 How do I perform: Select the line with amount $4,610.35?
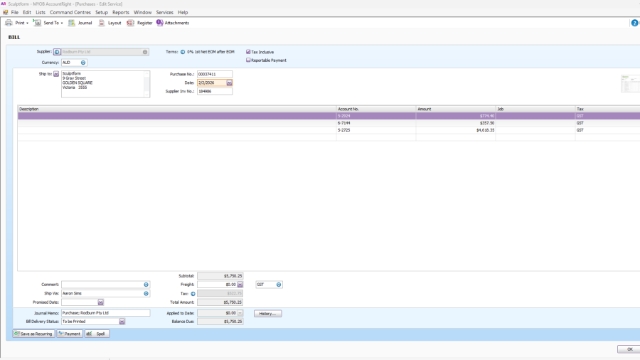coord(329,130)
